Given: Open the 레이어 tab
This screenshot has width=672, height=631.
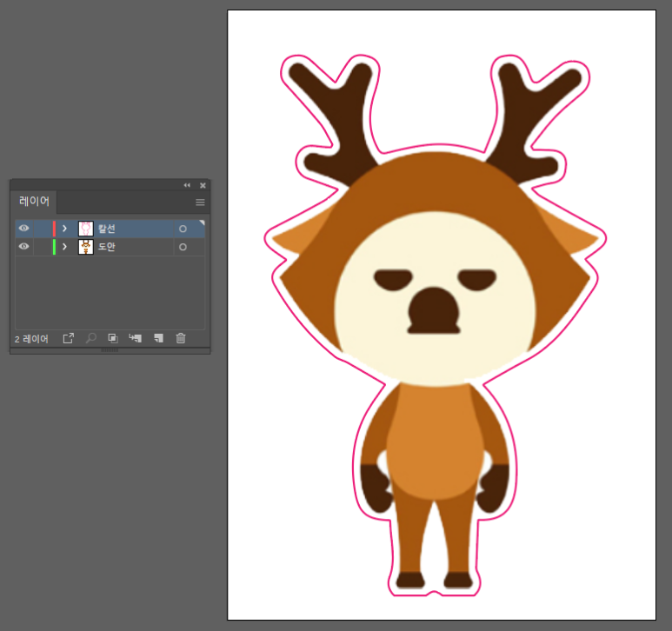Looking at the screenshot, I should pos(34,202).
